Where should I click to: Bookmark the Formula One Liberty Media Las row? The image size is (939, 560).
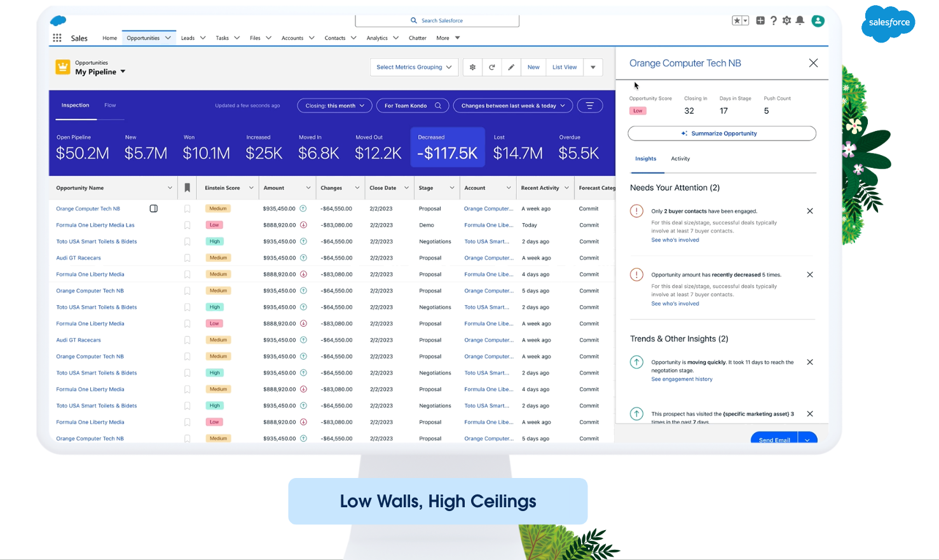click(187, 225)
